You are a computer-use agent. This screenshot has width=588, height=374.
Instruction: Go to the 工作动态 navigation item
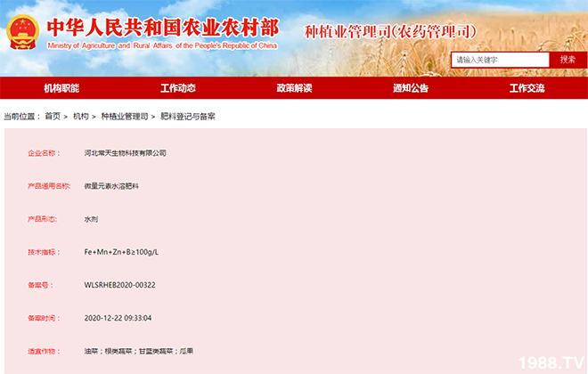[178, 88]
